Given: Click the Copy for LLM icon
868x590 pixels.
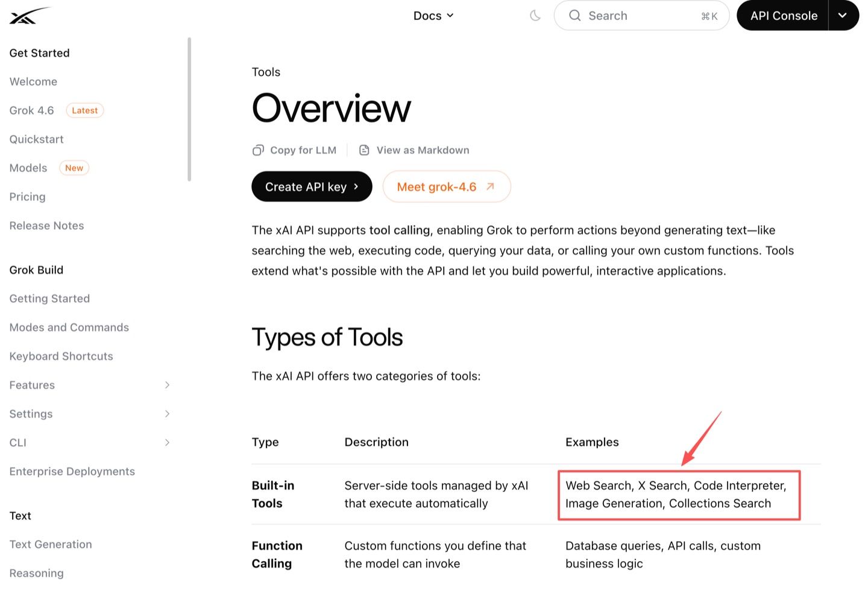Looking at the screenshot, I should point(258,150).
